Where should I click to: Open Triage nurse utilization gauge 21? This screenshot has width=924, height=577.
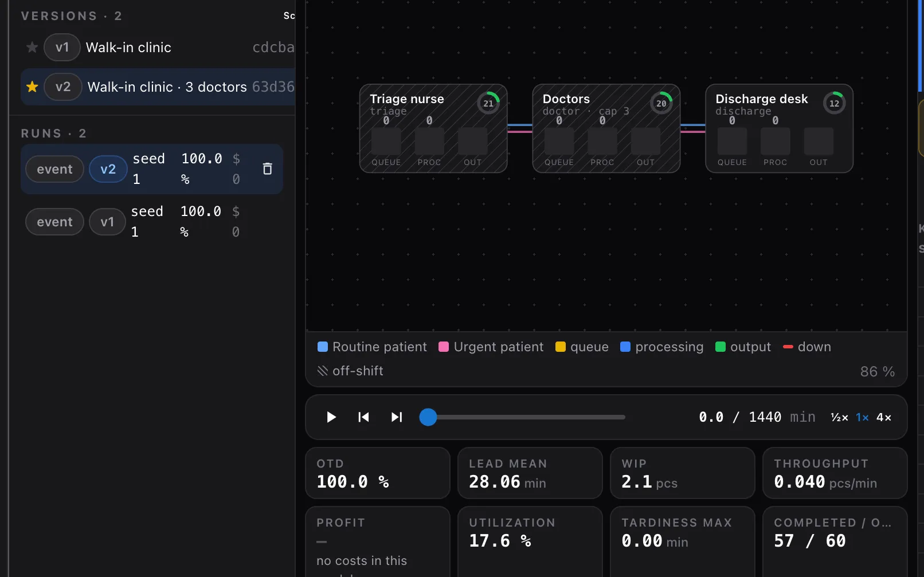488,103
